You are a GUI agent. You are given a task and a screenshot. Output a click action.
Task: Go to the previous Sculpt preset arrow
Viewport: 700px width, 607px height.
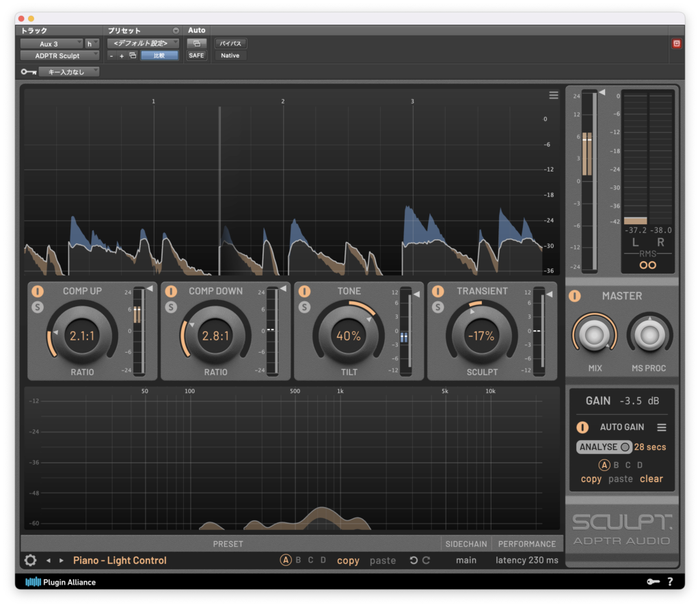49,561
